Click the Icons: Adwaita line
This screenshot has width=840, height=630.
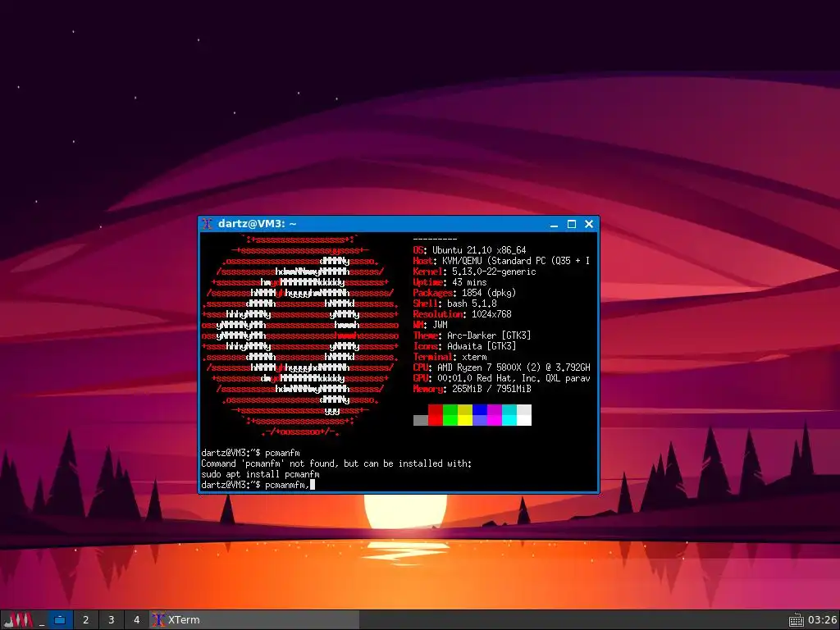[x=464, y=347]
